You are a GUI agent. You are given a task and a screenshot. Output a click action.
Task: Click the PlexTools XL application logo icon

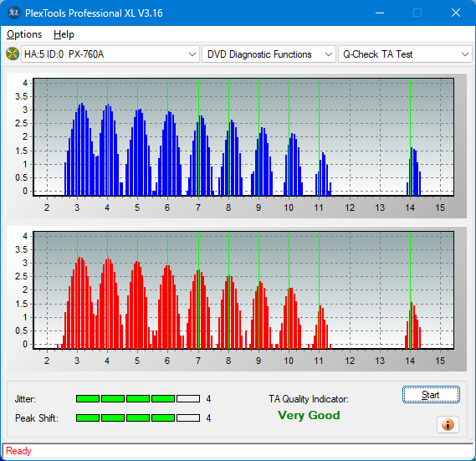click(13, 13)
